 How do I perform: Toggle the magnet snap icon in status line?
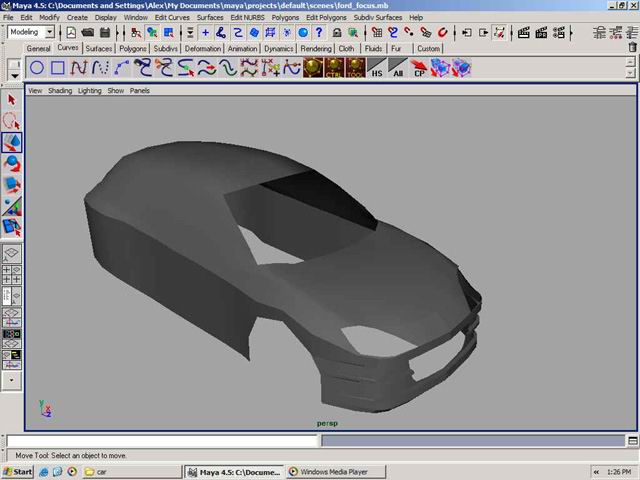pos(441,32)
